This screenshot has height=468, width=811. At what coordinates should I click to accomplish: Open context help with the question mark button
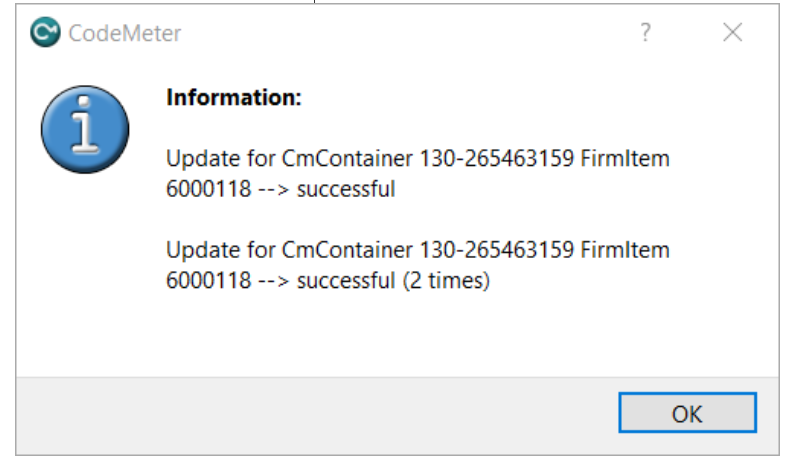pos(645,33)
